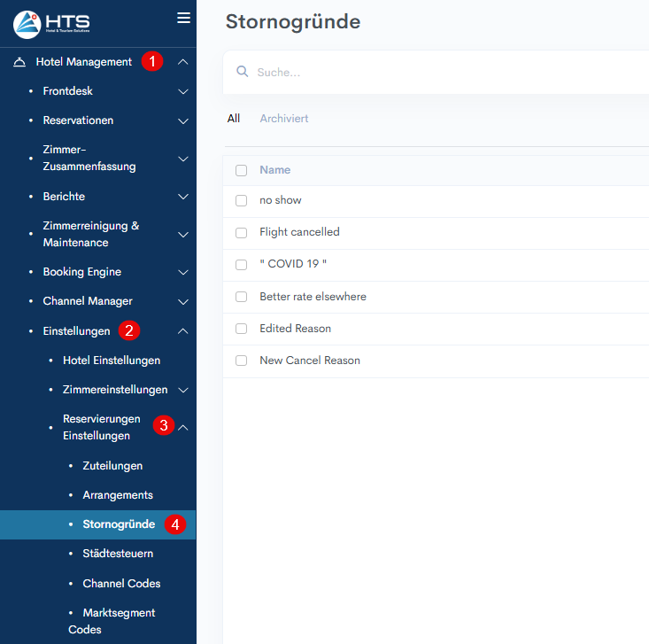The image size is (649, 644).
Task: Click the Suche search field
Action: coord(443,73)
